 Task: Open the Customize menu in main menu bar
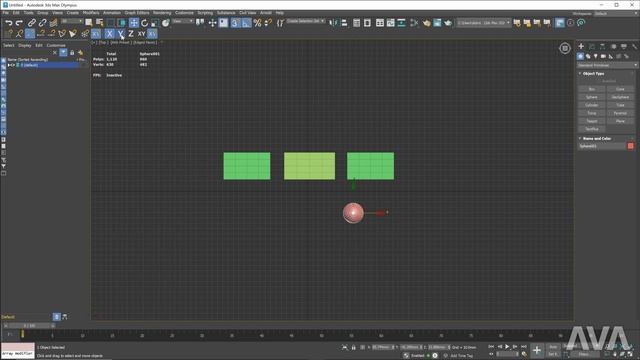pyautogui.click(x=184, y=13)
